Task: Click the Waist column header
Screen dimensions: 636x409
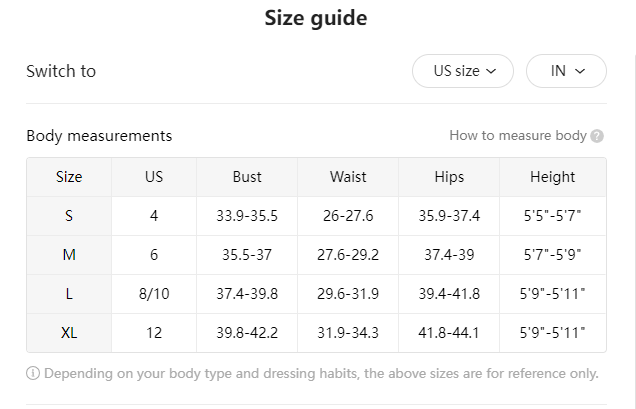Action: pyautogui.click(x=348, y=177)
